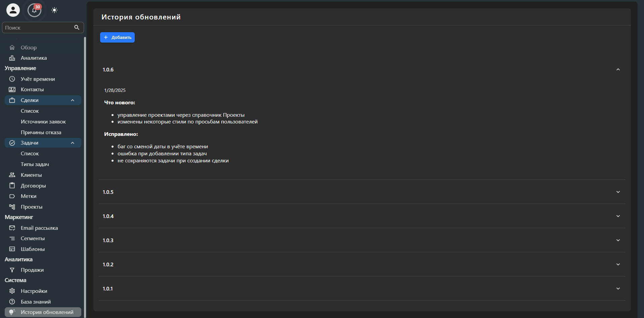Viewport: 644px width, 318px height.
Task: Open Источники заявок submenu item
Action: coord(43,122)
